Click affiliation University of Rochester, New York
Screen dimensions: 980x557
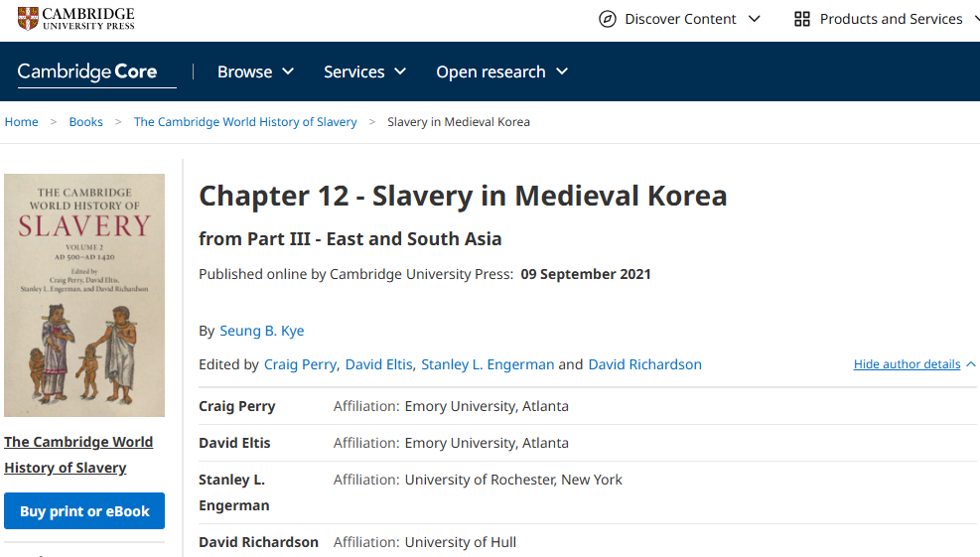(x=513, y=480)
